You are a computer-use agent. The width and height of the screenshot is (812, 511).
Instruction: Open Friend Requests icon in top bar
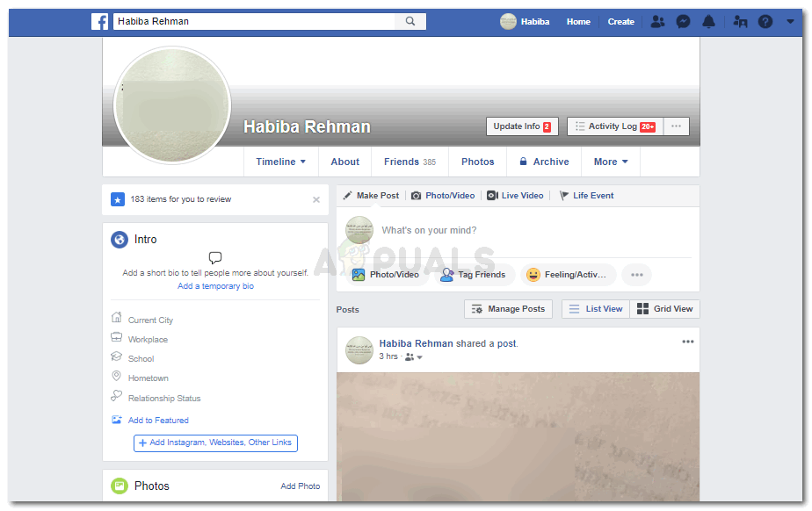click(657, 22)
